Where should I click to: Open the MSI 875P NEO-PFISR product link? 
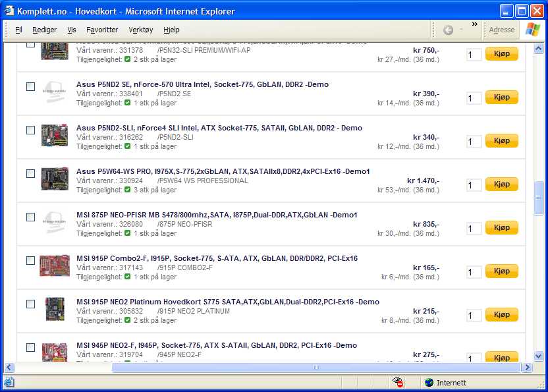pos(217,215)
